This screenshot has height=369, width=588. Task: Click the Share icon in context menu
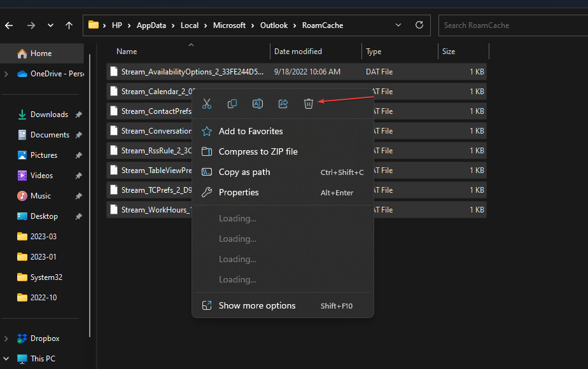click(283, 104)
